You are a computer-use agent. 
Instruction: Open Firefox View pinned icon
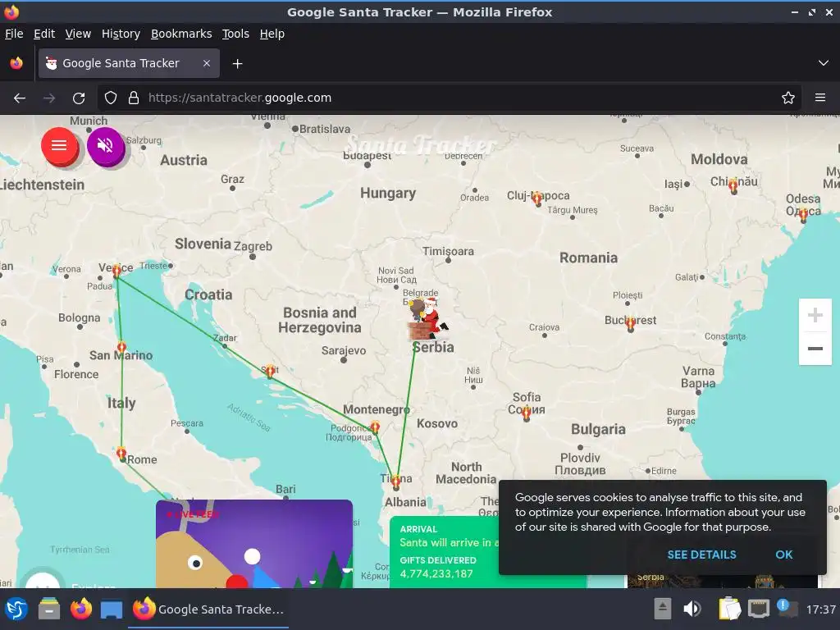point(16,63)
